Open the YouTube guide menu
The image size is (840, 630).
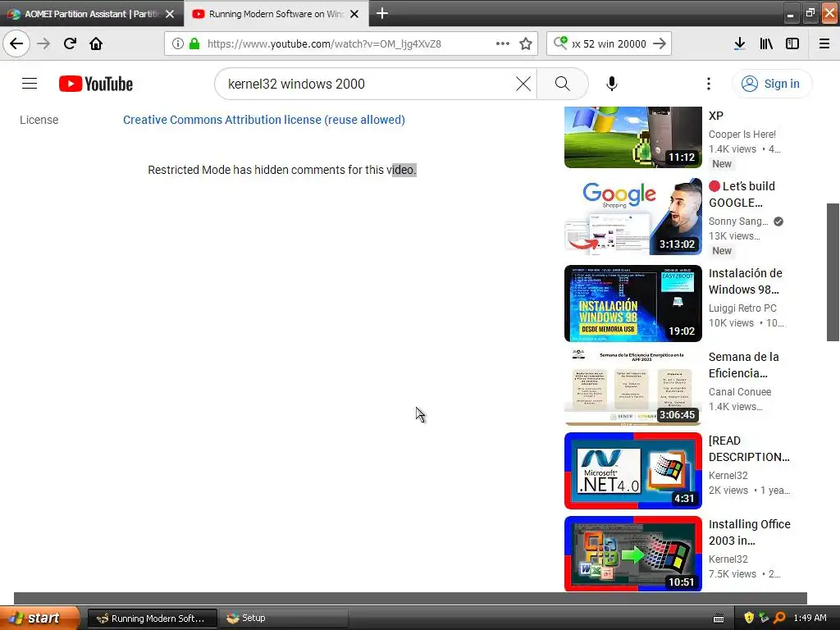pos(30,84)
